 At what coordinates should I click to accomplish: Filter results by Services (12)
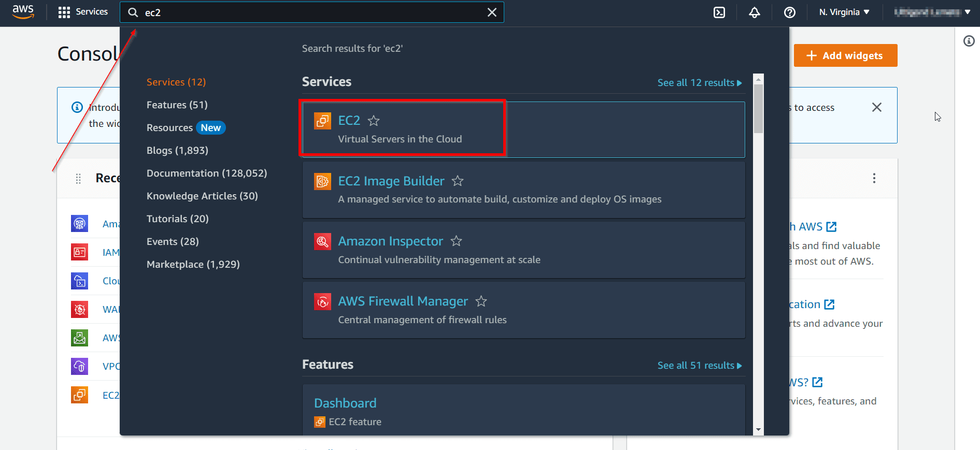(176, 82)
